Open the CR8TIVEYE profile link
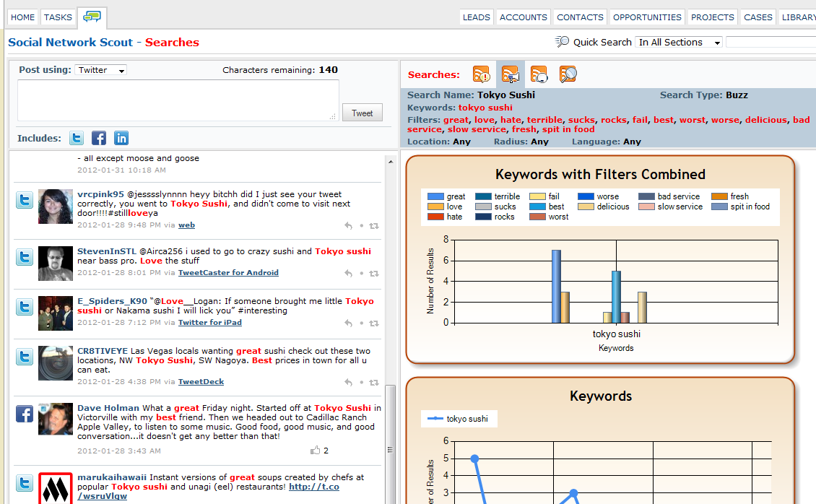The width and height of the screenshot is (816, 504). pos(103,351)
